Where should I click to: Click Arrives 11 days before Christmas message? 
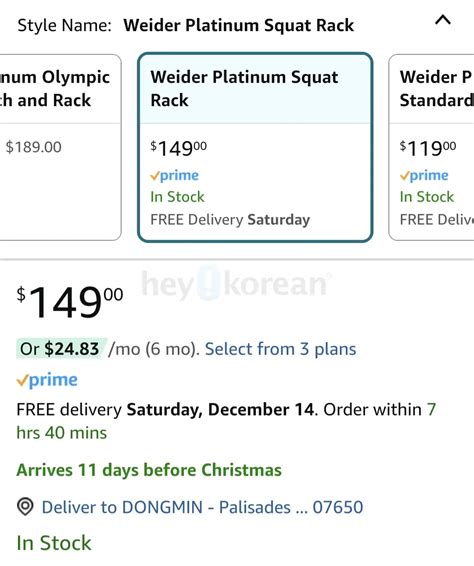pyautogui.click(x=149, y=470)
